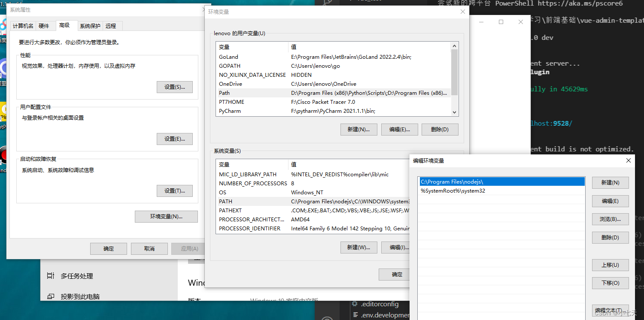Open .editorconfig file in VS Code explorer
644x320 pixels.
pos(380,304)
